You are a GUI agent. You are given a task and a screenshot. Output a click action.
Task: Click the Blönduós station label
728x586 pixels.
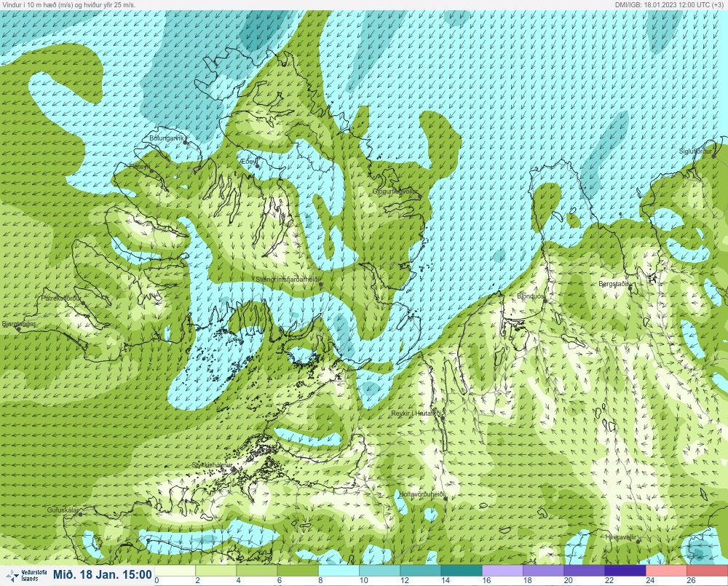(530, 296)
